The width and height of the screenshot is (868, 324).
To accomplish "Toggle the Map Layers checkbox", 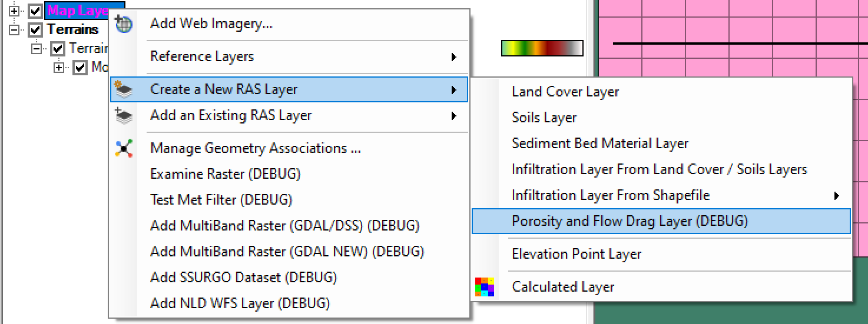I will 36,11.
